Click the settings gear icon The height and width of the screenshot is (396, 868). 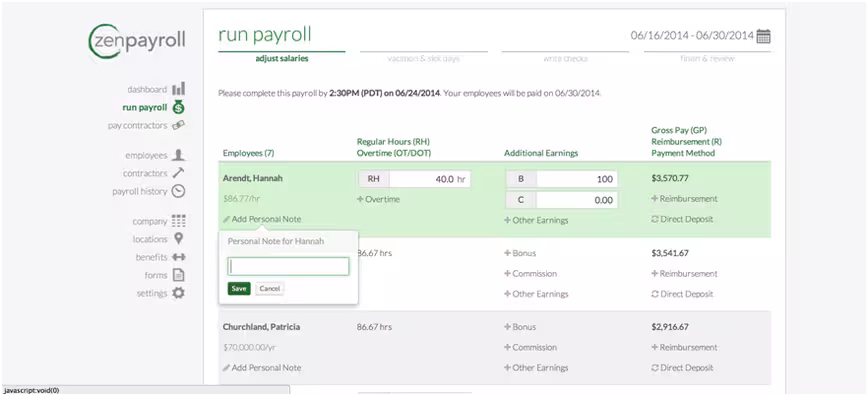tap(178, 293)
